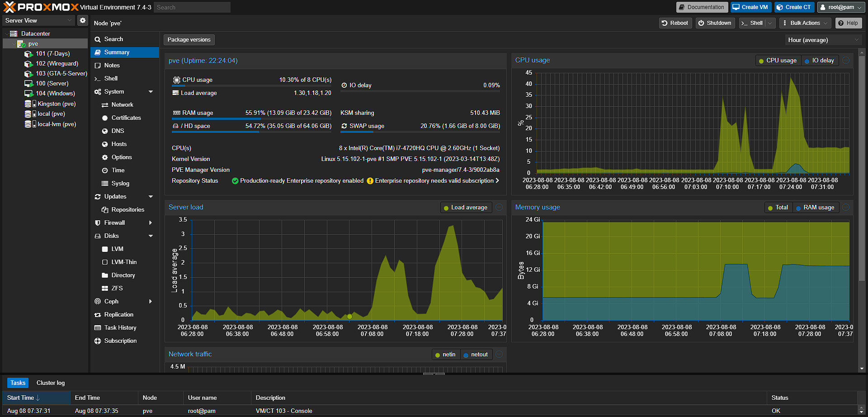Viewport: 868px width, 417px height.
Task: Click the Create VM button
Action: click(x=751, y=7)
